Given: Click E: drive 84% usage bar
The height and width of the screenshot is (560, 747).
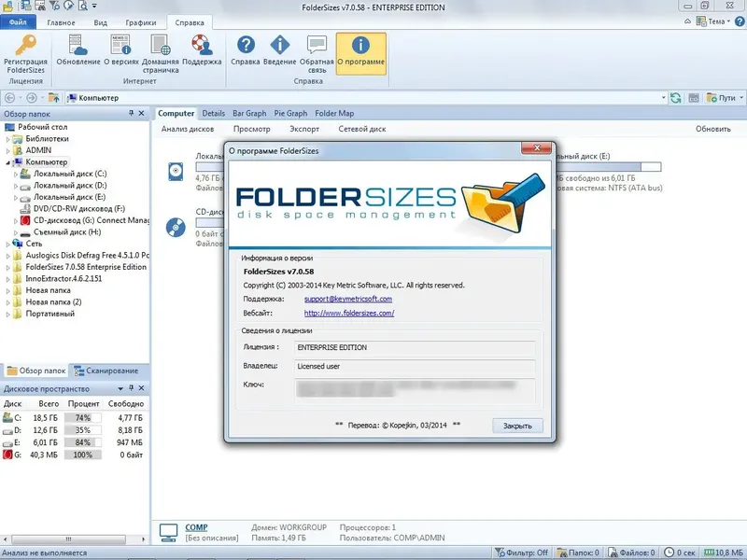Looking at the screenshot, I should 83,442.
